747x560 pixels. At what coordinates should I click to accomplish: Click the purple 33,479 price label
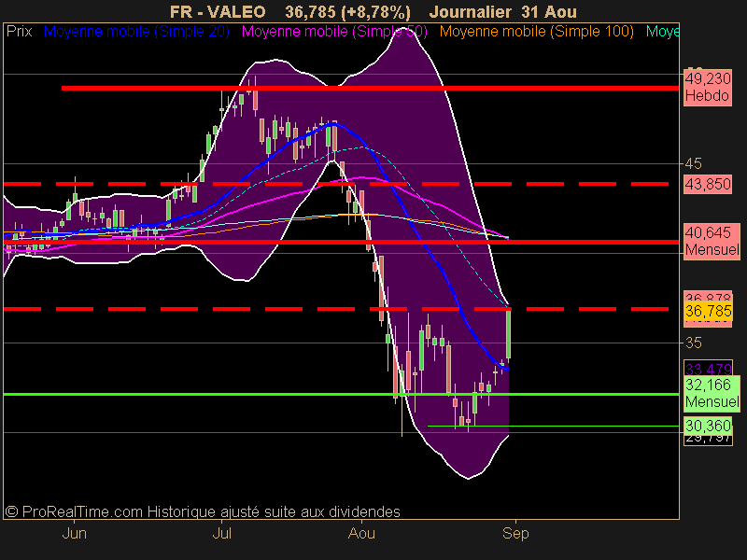[x=708, y=369]
